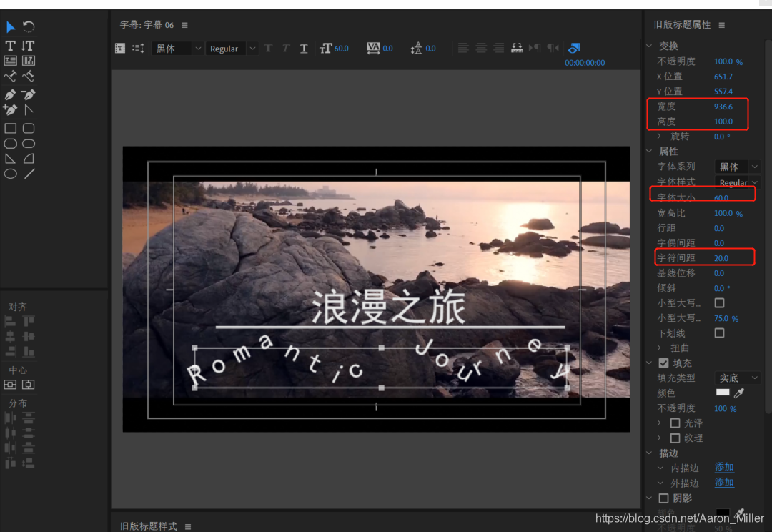Image resolution: width=772 pixels, height=532 pixels.
Task: Collapse the 描边 strokes section
Action: pyautogui.click(x=649, y=453)
